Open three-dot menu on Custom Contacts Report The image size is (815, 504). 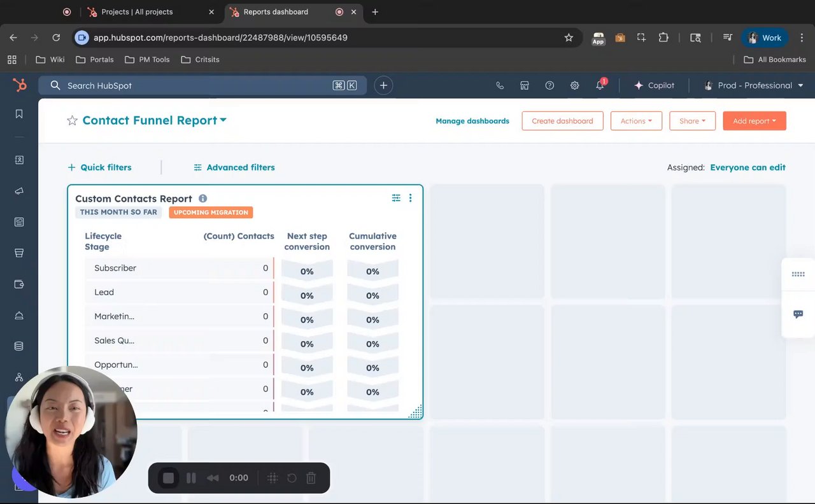410,198
